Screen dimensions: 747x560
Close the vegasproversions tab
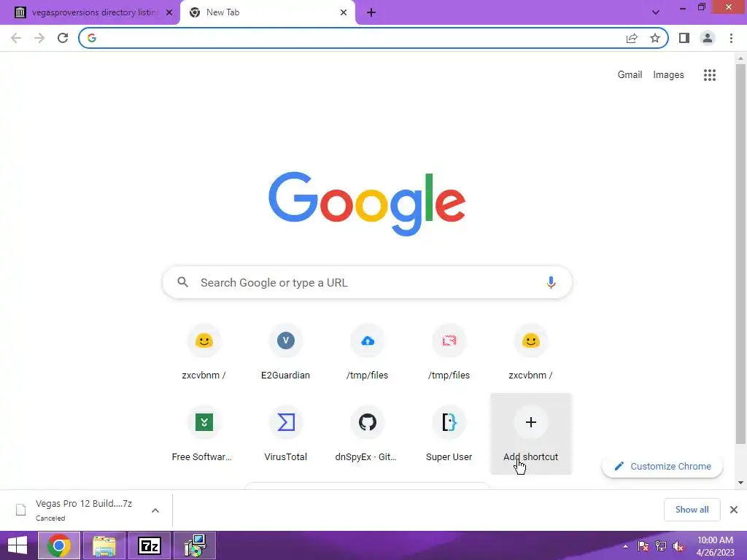tap(169, 13)
